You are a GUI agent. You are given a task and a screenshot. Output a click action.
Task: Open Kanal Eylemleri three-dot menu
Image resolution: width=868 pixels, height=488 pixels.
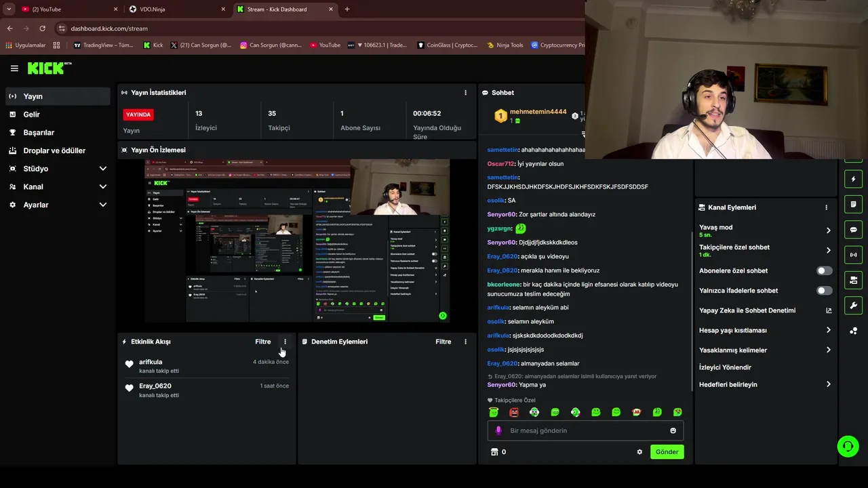pyautogui.click(x=826, y=207)
